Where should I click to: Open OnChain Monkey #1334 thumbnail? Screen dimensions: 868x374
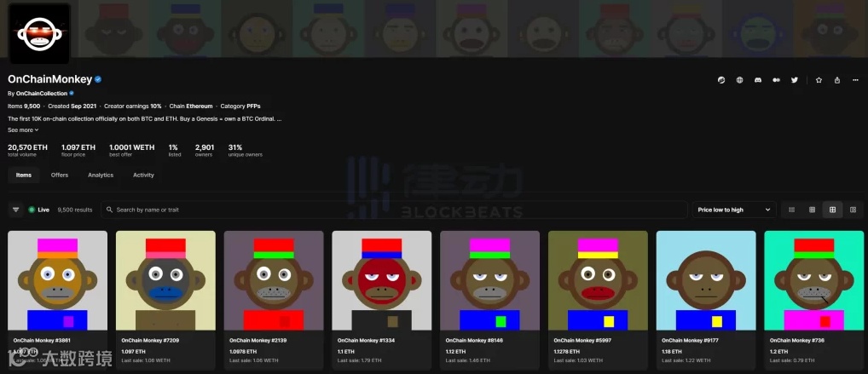pyautogui.click(x=381, y=280)
